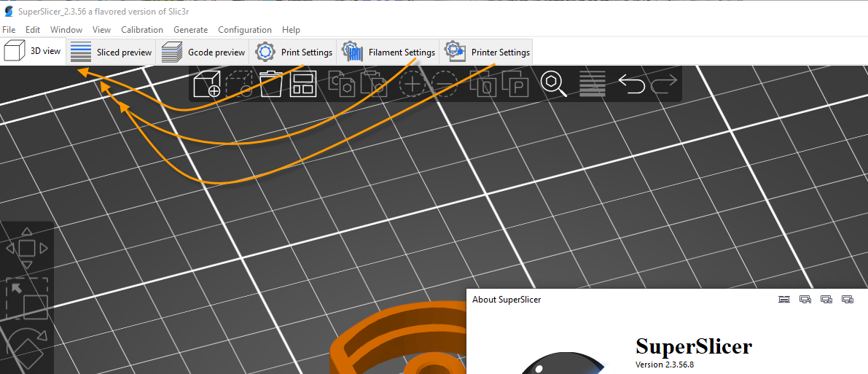Click the Paste from clipboard icon
868x374 pixels.
374,83
